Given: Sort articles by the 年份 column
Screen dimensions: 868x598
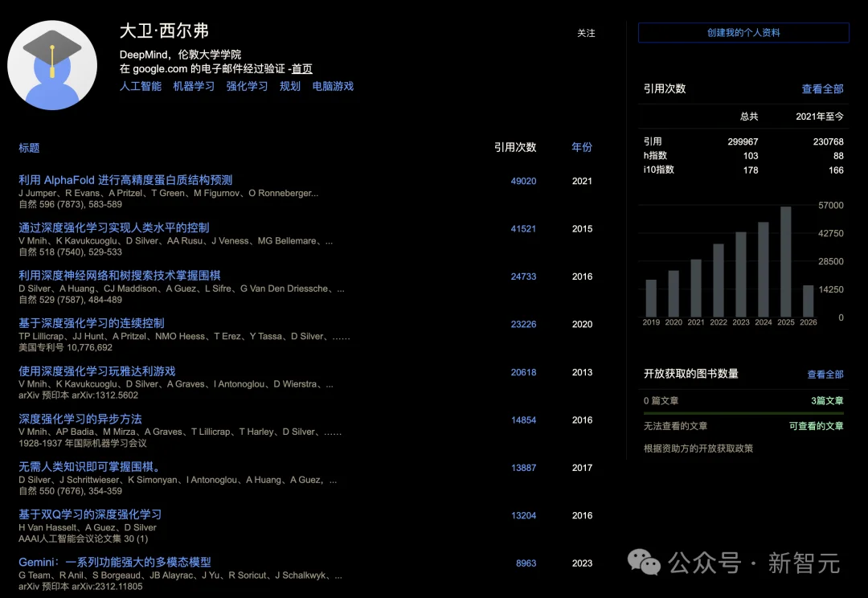Looking at the screenshot, I should point(582,148).
